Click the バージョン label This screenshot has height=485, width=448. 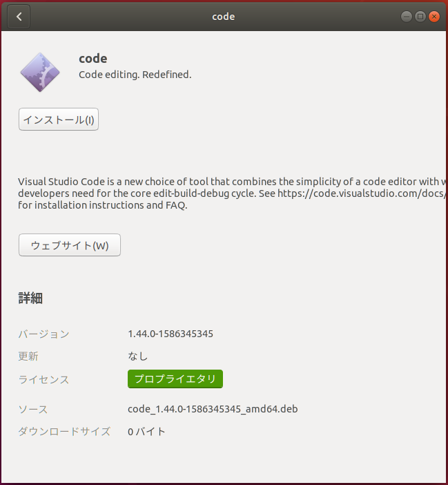click(x=43, y=334)
